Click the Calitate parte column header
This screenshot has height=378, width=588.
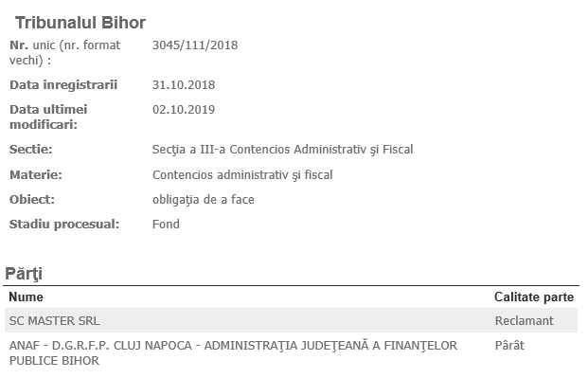pyautogui.click(x=534, y=297)
